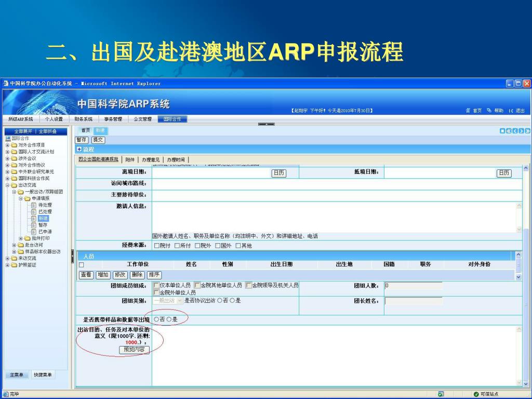This screenshot has width=532, height=399.
Task: Click the horizontal splitter handle under the menu bar
Action: click(x=267, y=124)
